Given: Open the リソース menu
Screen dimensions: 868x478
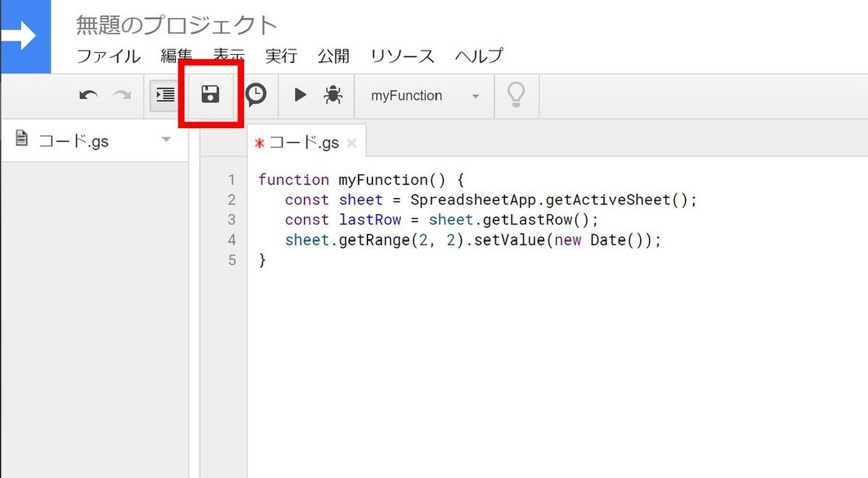Looking at the screenshot, I should click(x=402, y=56).
